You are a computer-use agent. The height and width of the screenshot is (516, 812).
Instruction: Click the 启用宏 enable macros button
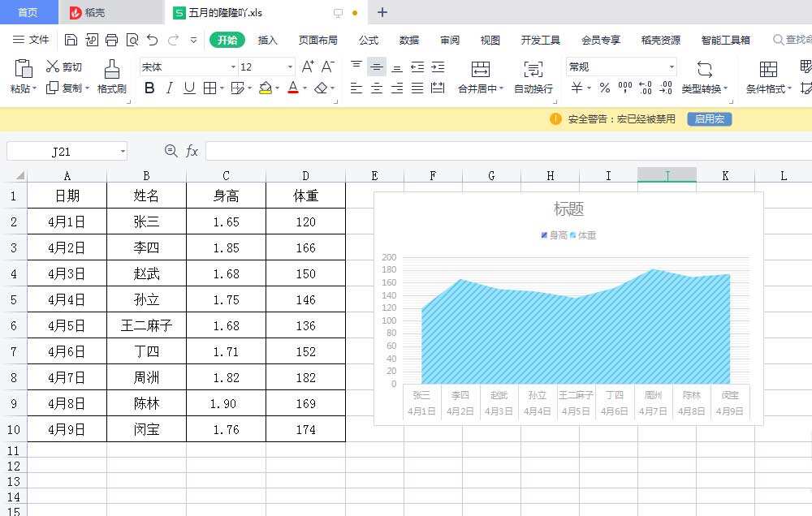pos(710,119)
